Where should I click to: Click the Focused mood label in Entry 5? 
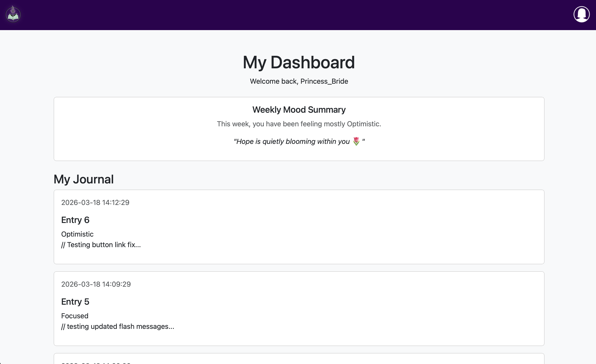pyautogui.click(x=75, y=316)
